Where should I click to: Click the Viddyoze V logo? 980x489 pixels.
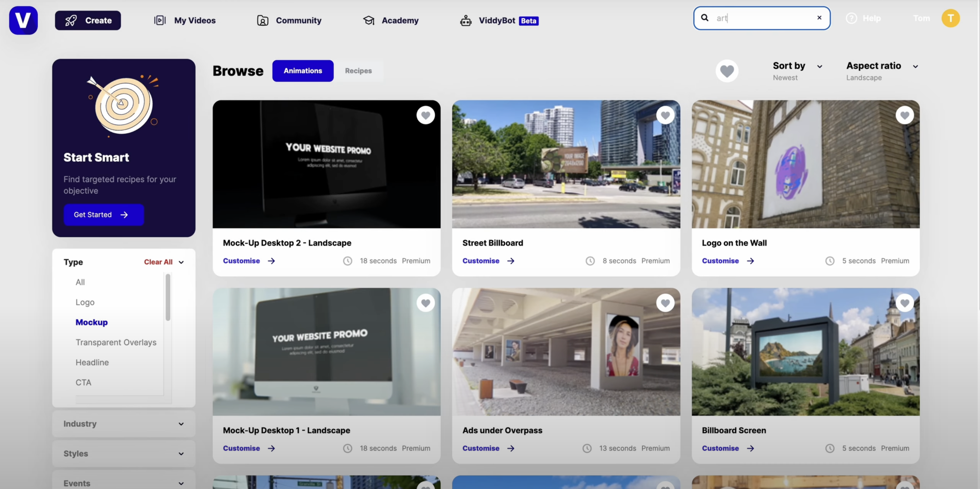(x=23, y=20)
